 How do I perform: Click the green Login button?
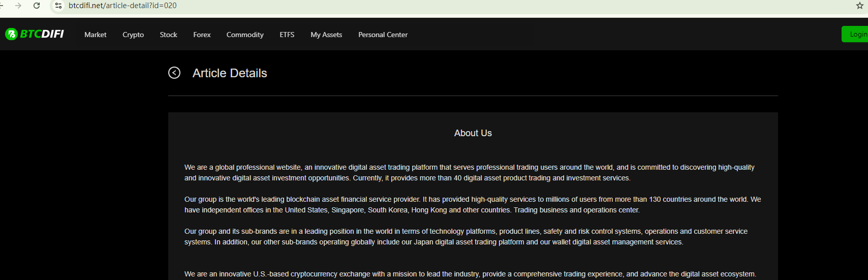[856, 34]
